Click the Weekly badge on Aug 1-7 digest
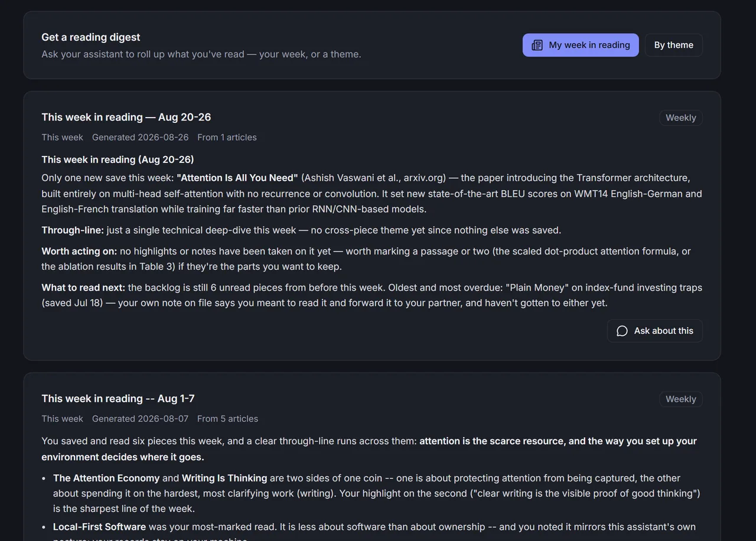 pyautogui.click(x=680, y=399)
